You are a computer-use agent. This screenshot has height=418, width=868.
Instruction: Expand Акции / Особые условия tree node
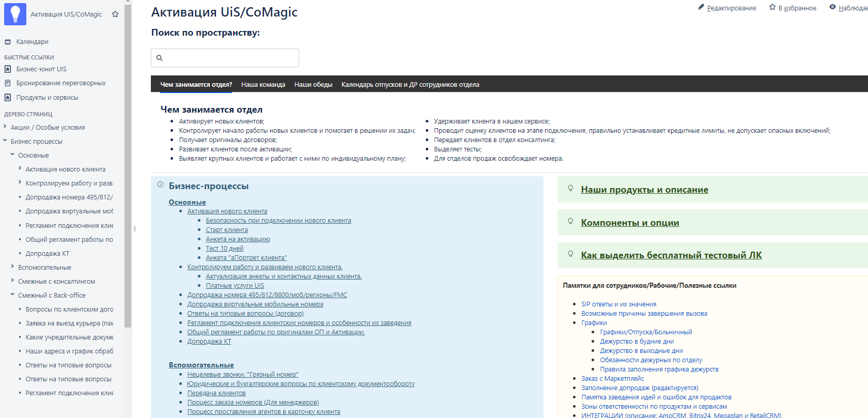[x=5, y=127]
